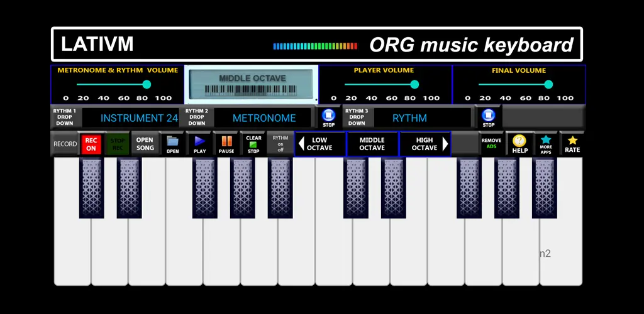
Task: Stop Rythm 2 with its blue stop icon
Action: point(328,117)
